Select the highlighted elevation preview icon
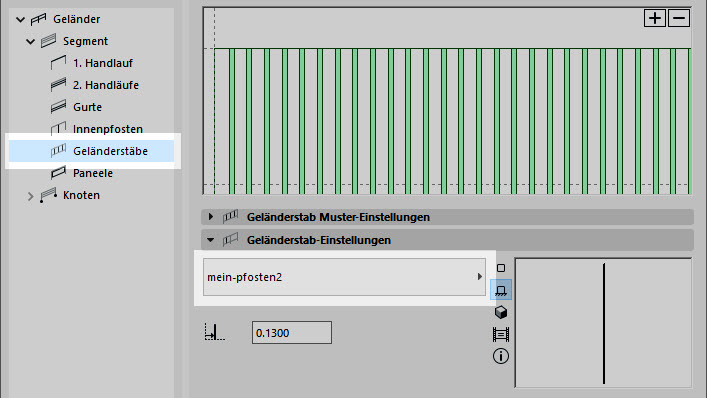 (x=500, y=290)
